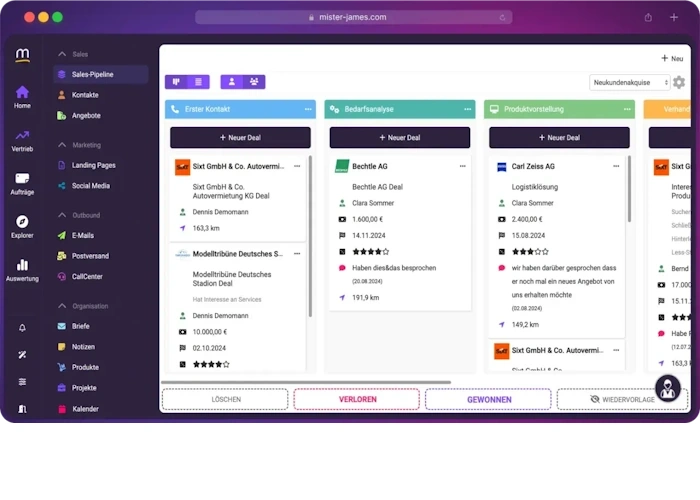Click the magic wand icon in left rail
Image resolution: width=700 pixels, height=500 pixels.
[x=22, y=355]
